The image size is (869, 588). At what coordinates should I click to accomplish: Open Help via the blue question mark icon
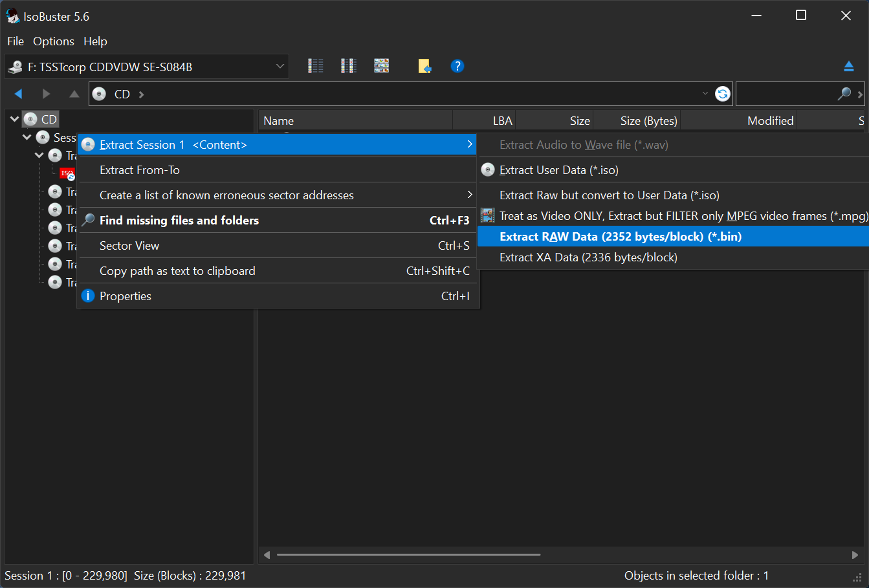[457, 65]
